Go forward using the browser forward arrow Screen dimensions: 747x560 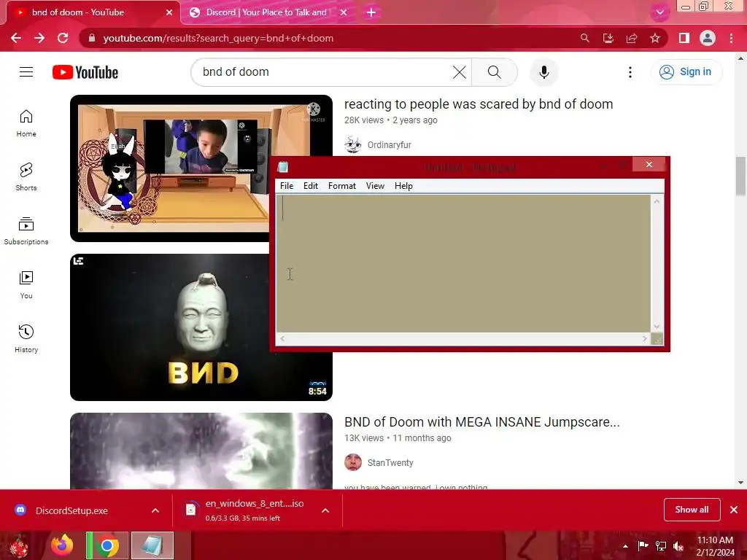[x=39, y=38]
